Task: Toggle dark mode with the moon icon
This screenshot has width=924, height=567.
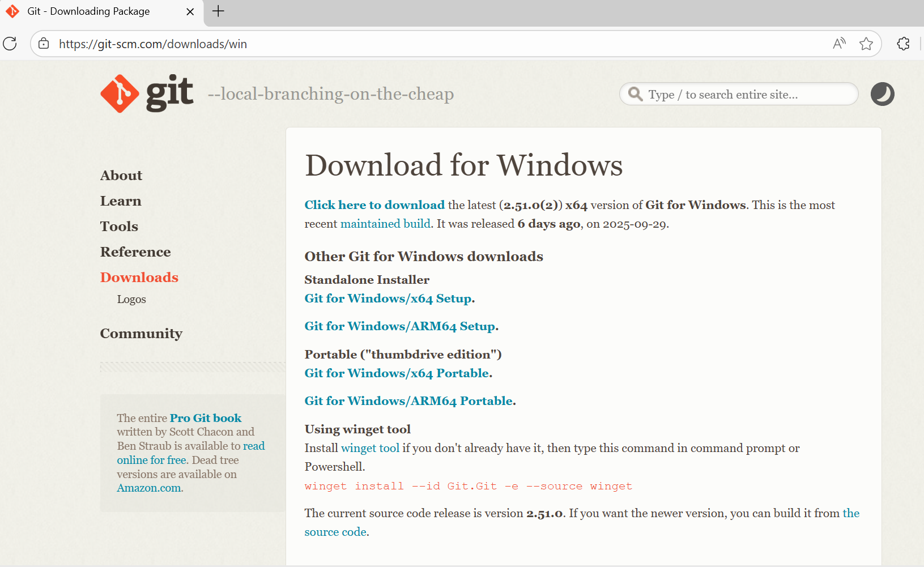Action: click(882, 94)
